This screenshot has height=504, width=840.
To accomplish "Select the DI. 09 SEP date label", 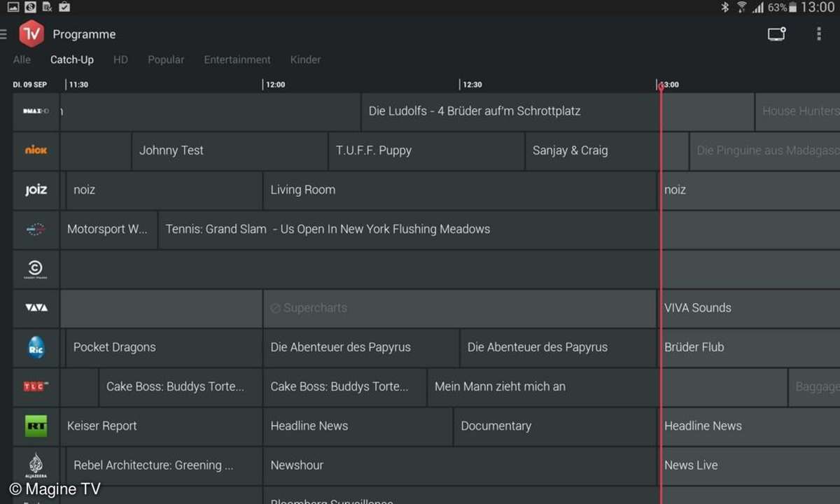I will pos(30,85).
